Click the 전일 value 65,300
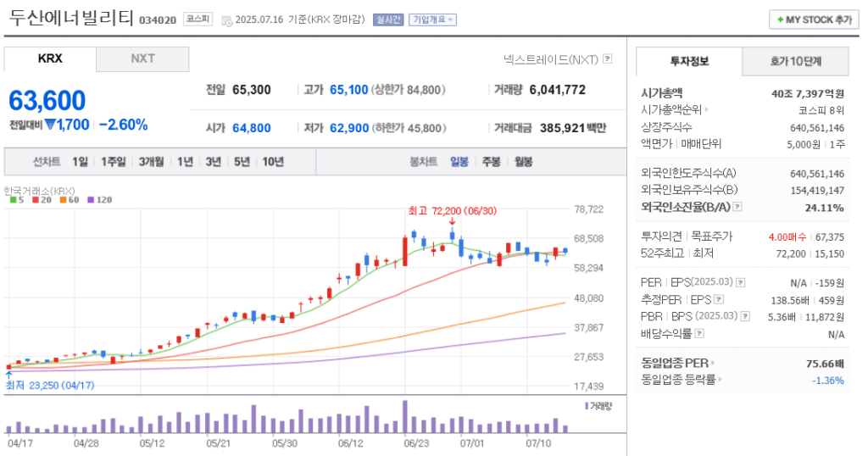868x456 pixels. pyautogui.click(x=251, y=90)
